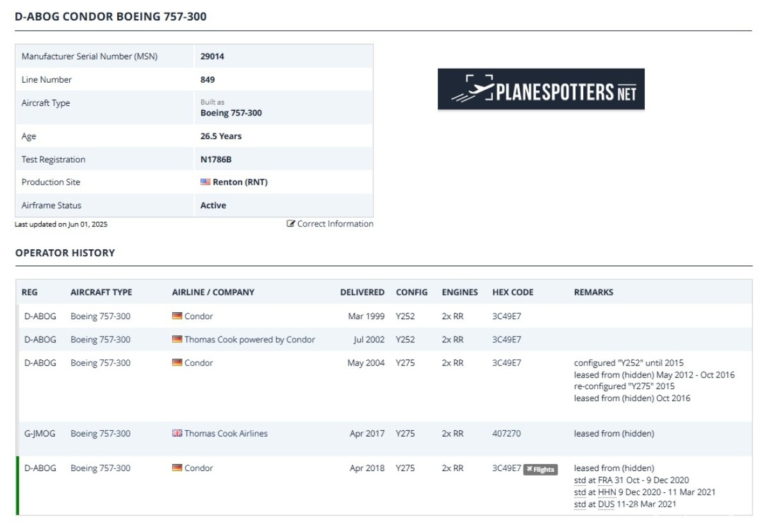Select the MSN value 29014
This screenshot has height=532, width=769.
[212, 56]
